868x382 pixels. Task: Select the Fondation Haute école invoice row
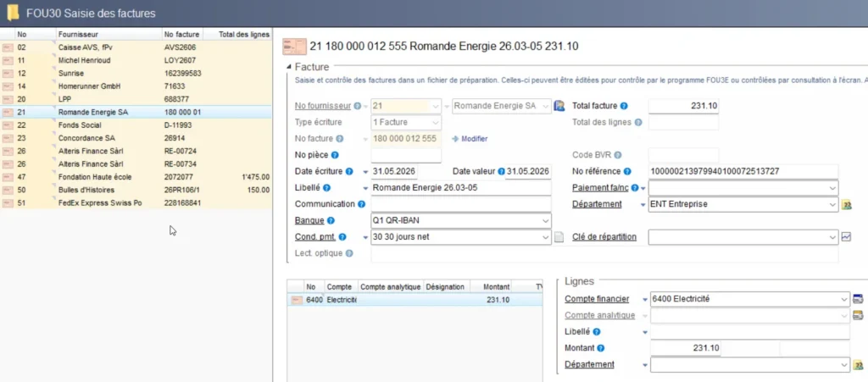point(136,178)
